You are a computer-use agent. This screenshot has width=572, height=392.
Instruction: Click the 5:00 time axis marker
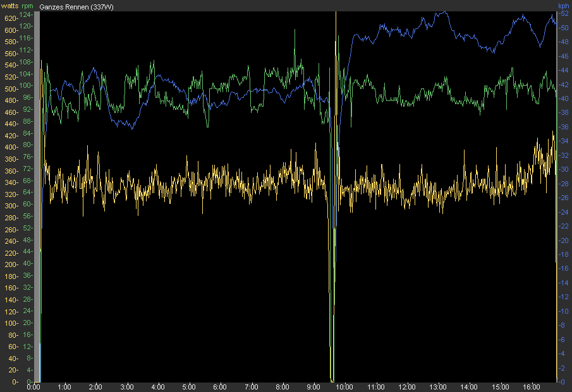tap(189, 387)
